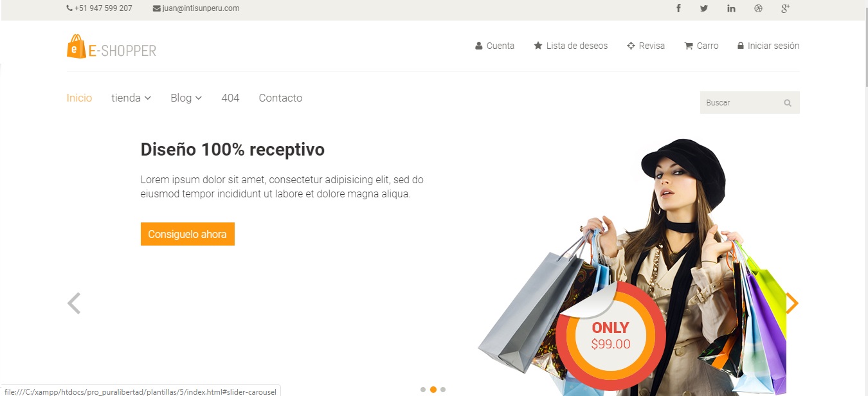
Task: Open the Google Plus social icon
Action: tap(785, 8)
